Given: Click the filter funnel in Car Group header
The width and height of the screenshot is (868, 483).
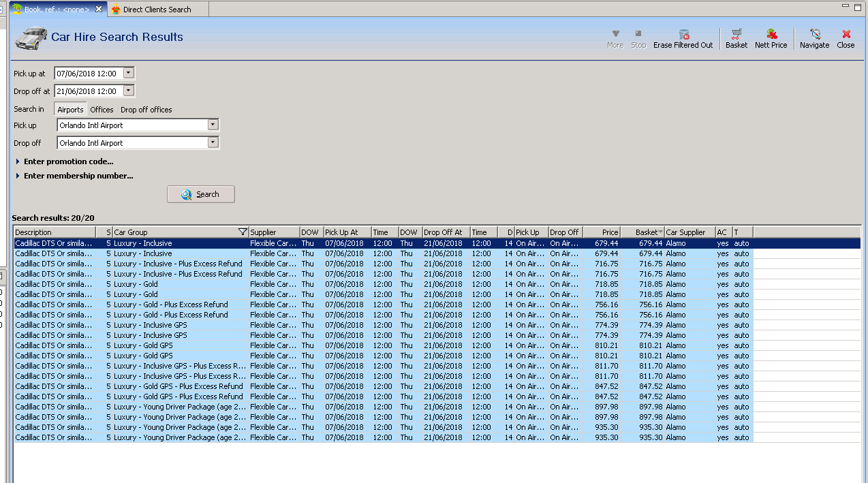Looking at the screenshot, I should pyautogui.click(x=243, y=232).
